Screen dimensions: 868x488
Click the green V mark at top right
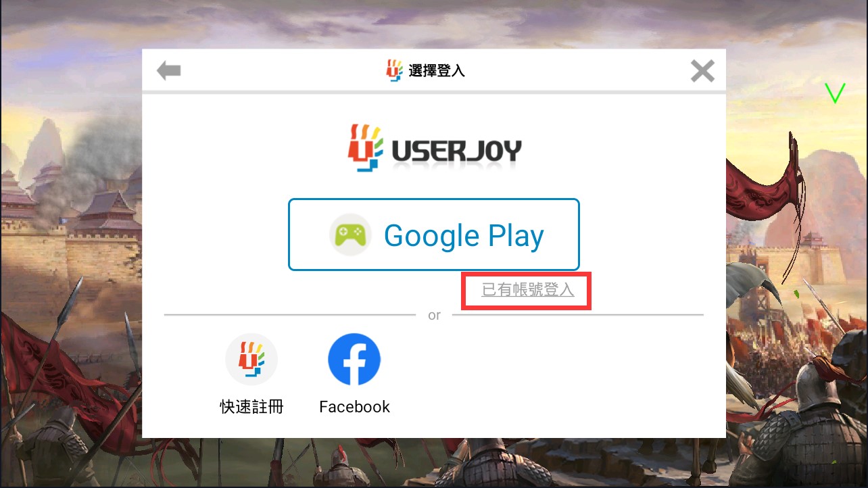click(x=835, y=93)
